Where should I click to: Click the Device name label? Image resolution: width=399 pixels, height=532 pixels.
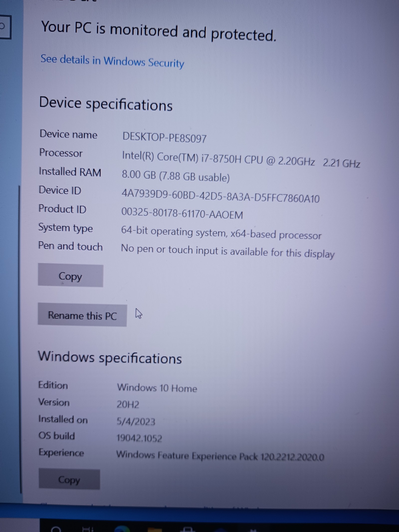tap(68, 134)
